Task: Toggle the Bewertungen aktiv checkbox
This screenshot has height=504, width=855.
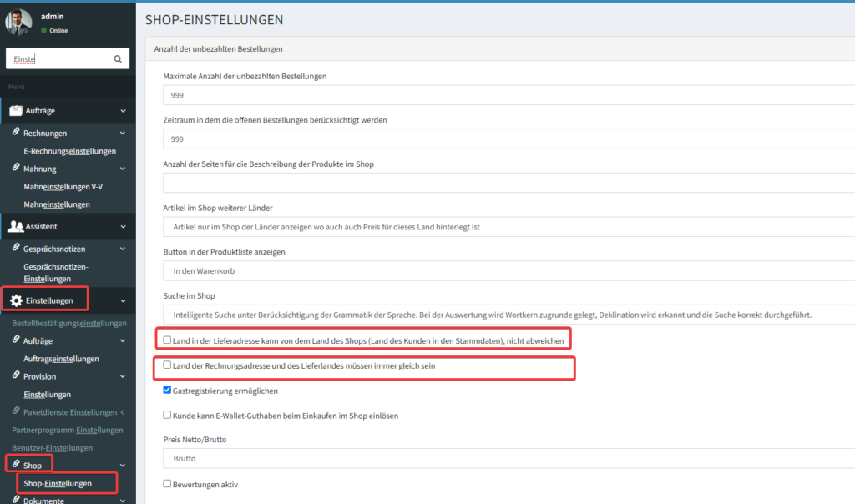Action: pyautogui.click(x=168, y=483)
